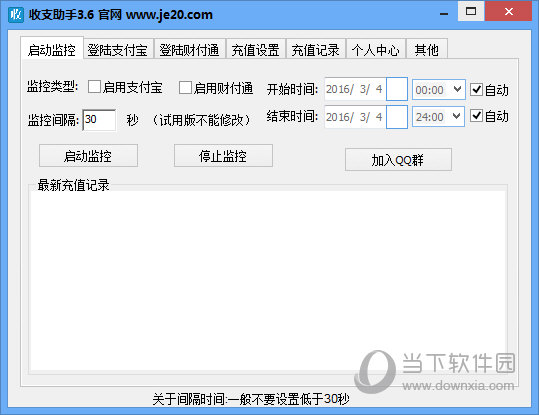Click the 启动监控 button
The height and width of the screenshot is (415, 539).
(88, 156)
